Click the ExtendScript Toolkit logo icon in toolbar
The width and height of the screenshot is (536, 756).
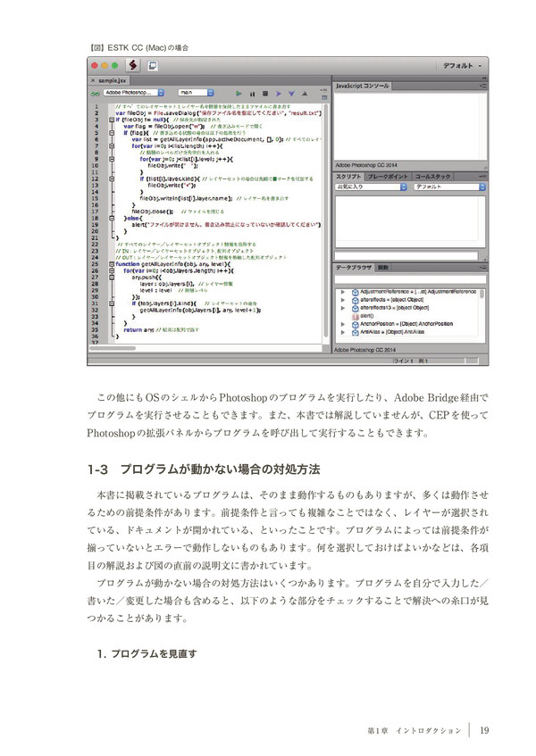click(x=133, y=65)
